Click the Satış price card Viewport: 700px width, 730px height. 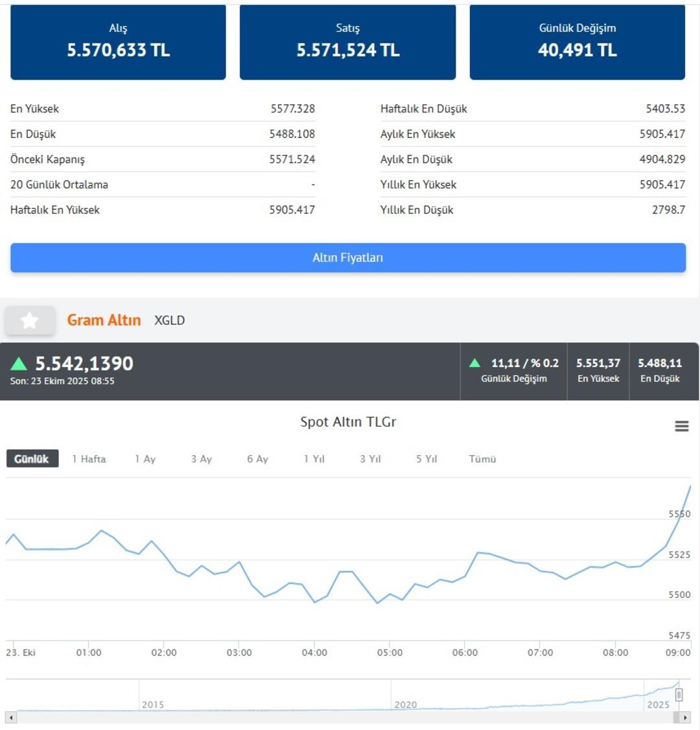pos(347,42)
